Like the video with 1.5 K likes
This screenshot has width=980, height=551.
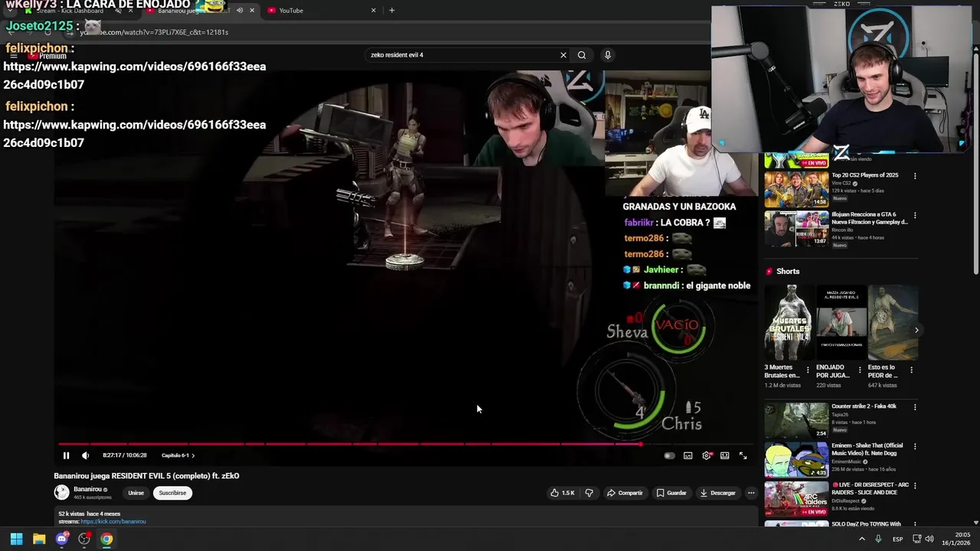point(562,493)
